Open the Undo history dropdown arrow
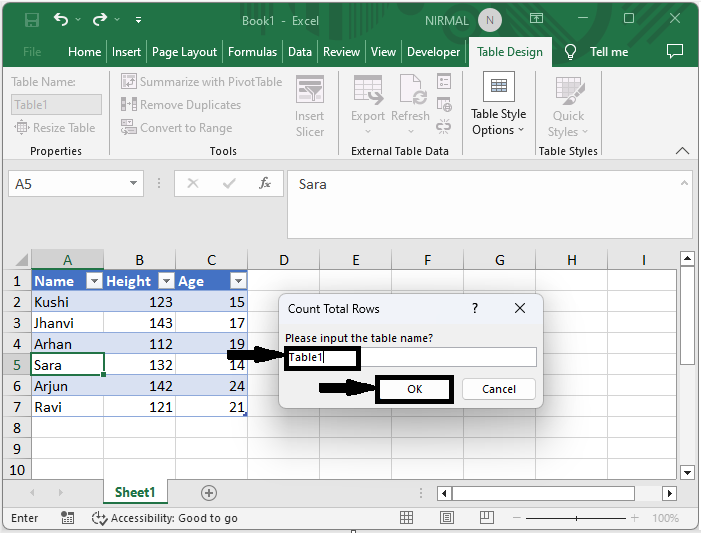The width and height of the screenshot is (701, 533). pos(78,19)
